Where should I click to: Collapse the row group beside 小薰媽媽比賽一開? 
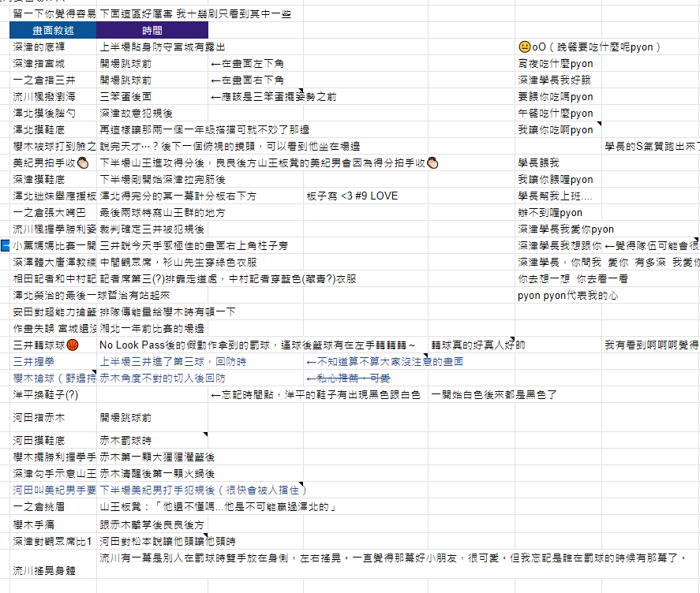tap(5, 245)
